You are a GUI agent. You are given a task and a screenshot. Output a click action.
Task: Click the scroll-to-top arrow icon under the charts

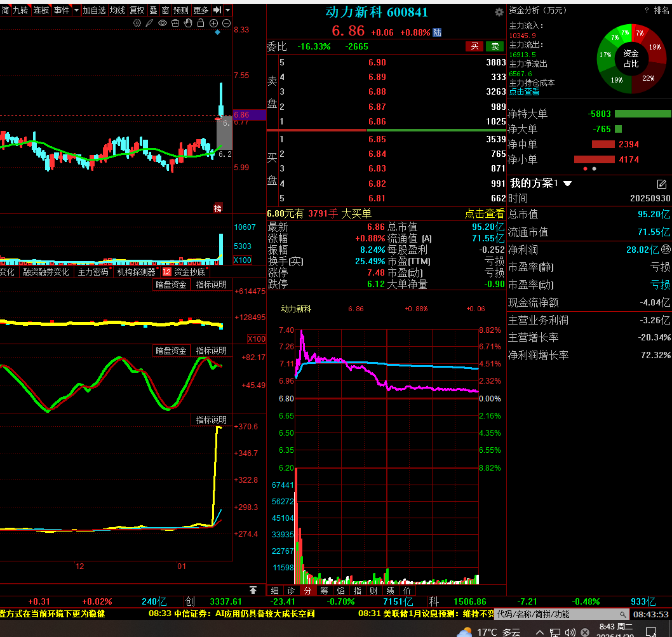253,590
